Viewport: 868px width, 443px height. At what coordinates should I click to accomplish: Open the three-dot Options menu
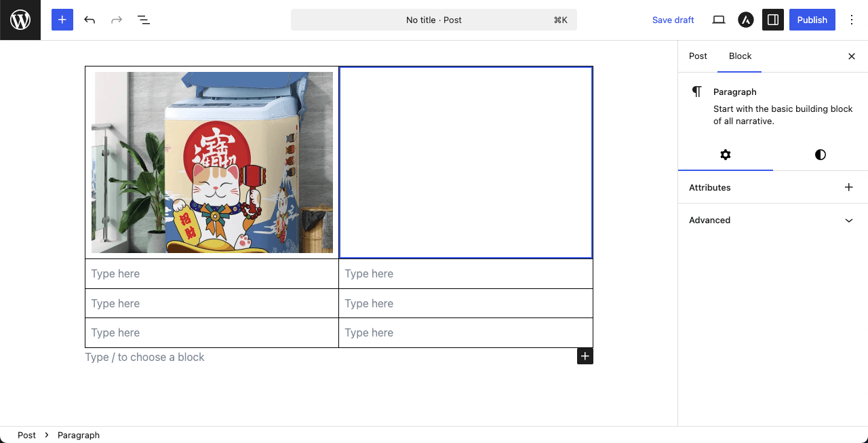852,20
